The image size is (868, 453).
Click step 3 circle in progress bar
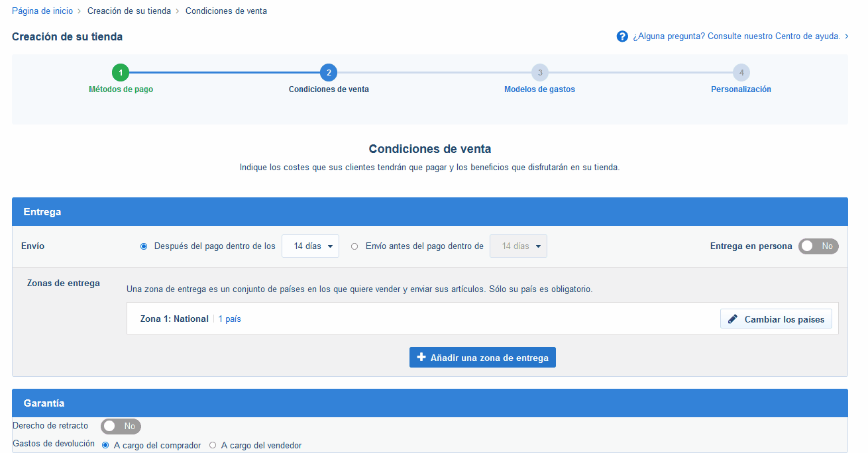(x=540, y=73)
